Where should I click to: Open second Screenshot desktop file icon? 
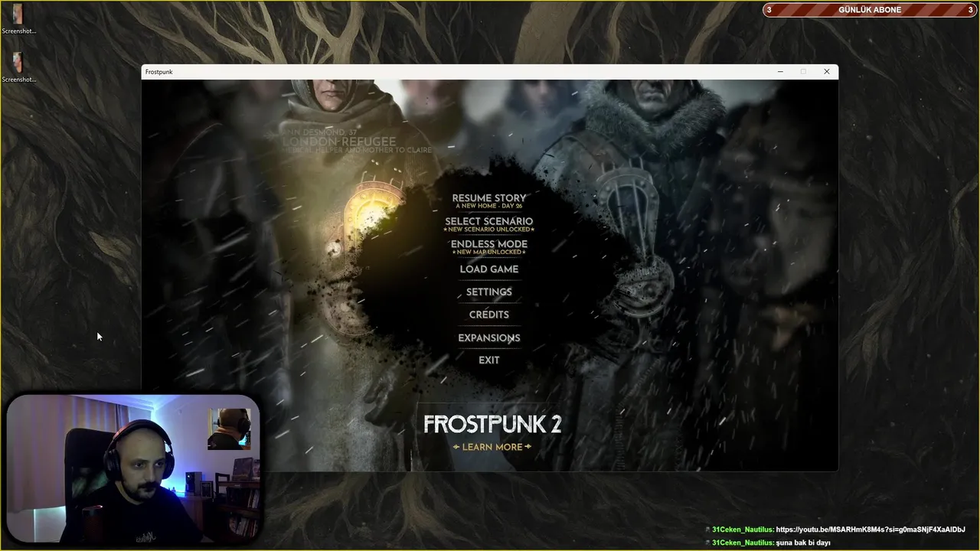tap(18, 67)
